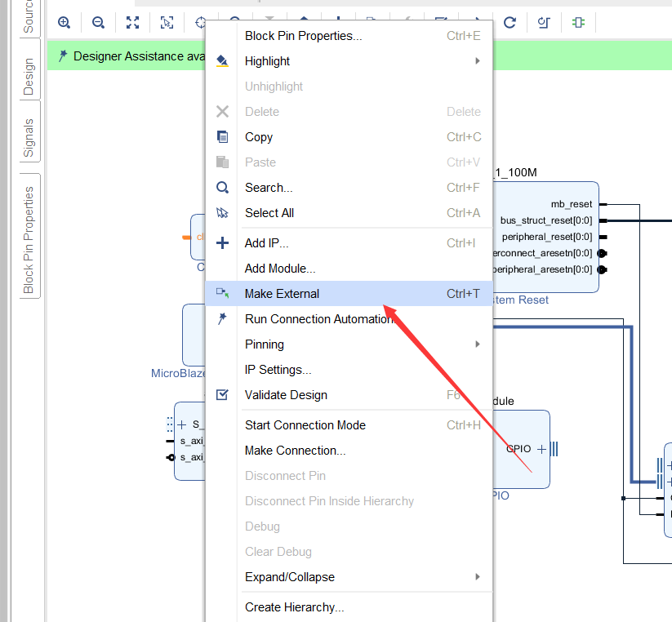Click the green chip icon in toolbar
The width and height of the screenshot is (672, 622).
(x=578, y=22)
